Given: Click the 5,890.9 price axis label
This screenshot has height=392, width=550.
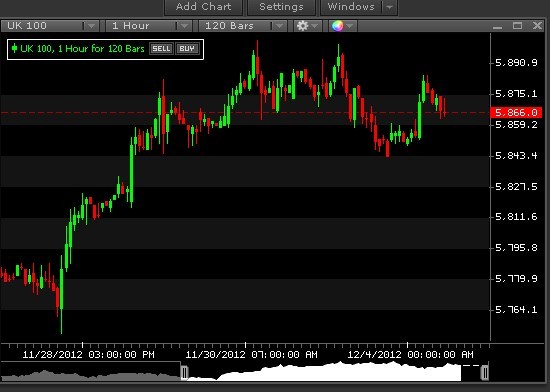Looking at the screenshot, I should coord(516,63).
